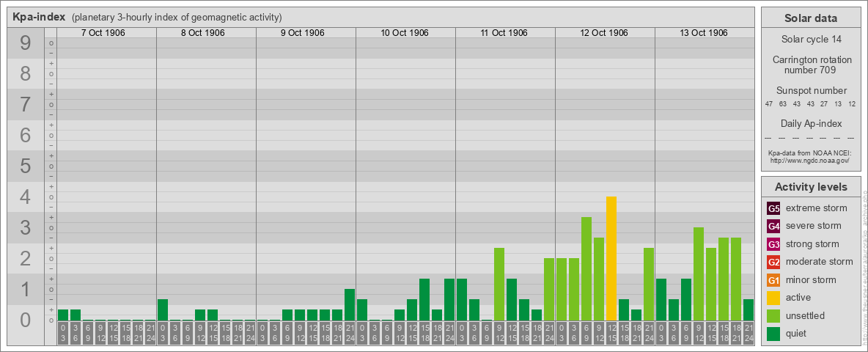
Task: Click the '8 Oct 1906' date heading
Action: click(203, 33)
